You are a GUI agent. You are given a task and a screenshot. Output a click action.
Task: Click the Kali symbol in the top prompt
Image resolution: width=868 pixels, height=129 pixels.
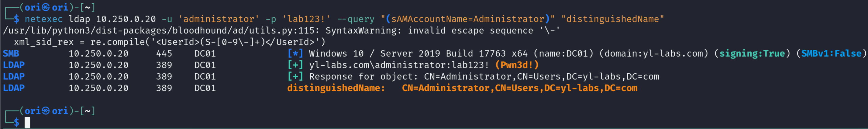click(x=46, y=7)
